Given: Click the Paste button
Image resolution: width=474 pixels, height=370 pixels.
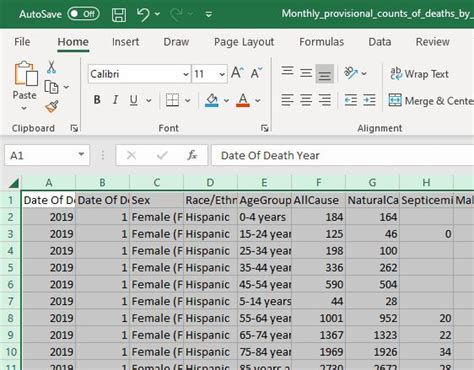Looking at the screenshot, I should tap(24, 86).
